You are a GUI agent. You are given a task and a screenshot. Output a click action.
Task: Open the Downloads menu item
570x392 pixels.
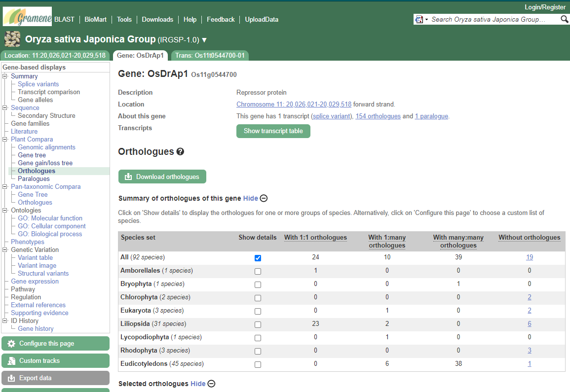[x=157, y=20]
